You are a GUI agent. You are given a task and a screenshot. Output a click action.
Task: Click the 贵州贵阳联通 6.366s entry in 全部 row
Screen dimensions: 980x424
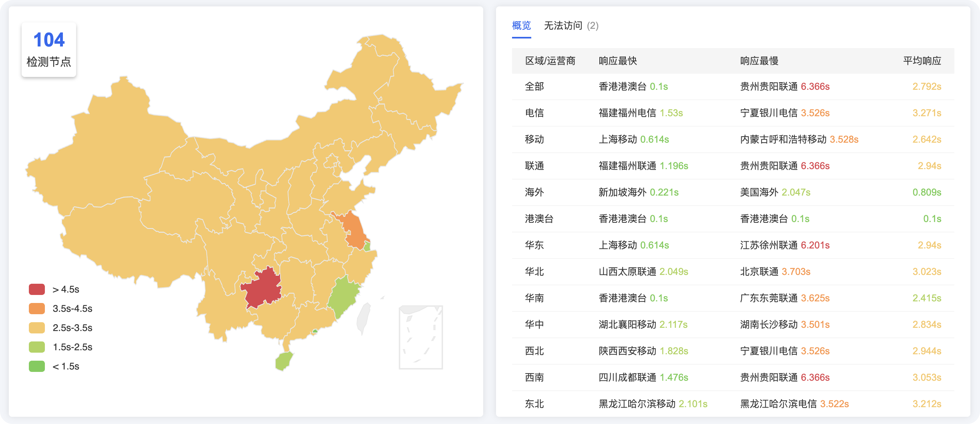784,87
